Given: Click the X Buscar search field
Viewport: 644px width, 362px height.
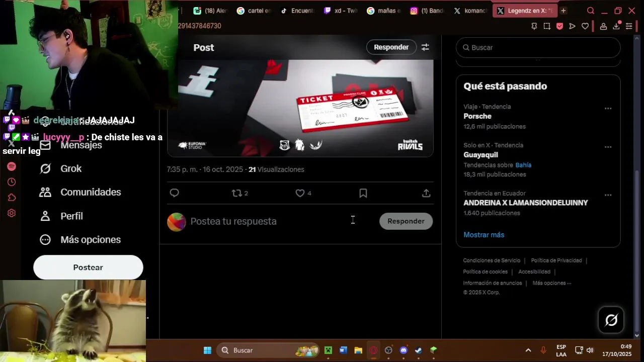Looking at the screenshot, I should (538, 47).
